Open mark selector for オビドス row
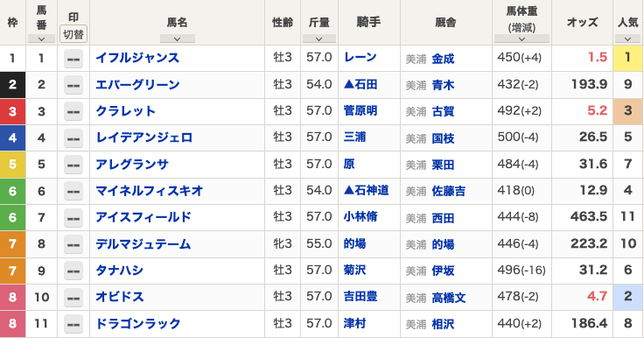Viewport: 644px width, 338px height. (x=73, y=298)
